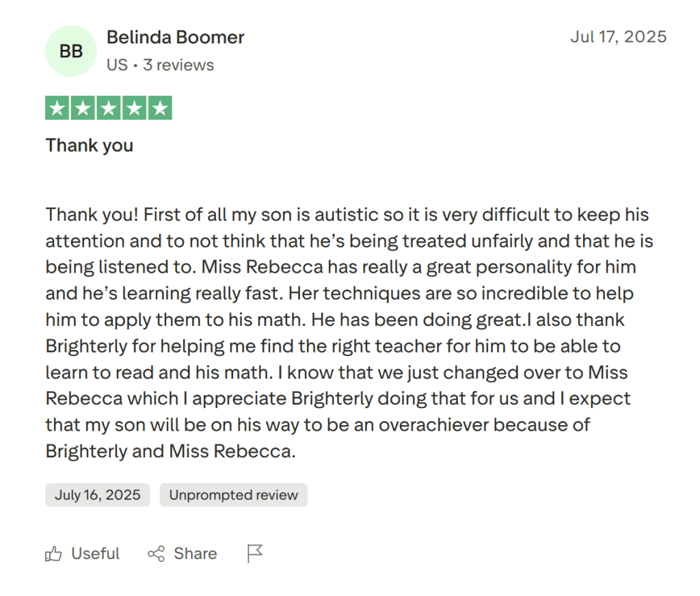700x596 pixels.
Task: Mark the review as Useful via its label
Action: 95,554
